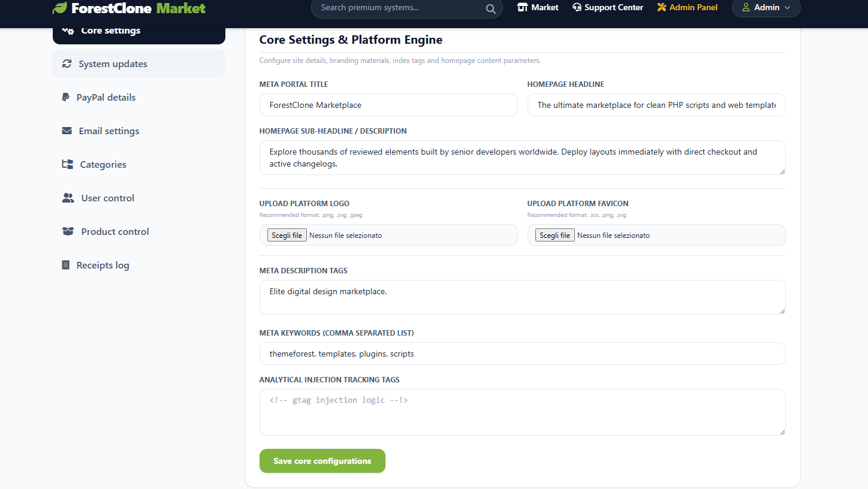Viewport: 868px width, 489px height.
Task: Click the Market link in top navigation
Action: (538, 7)
